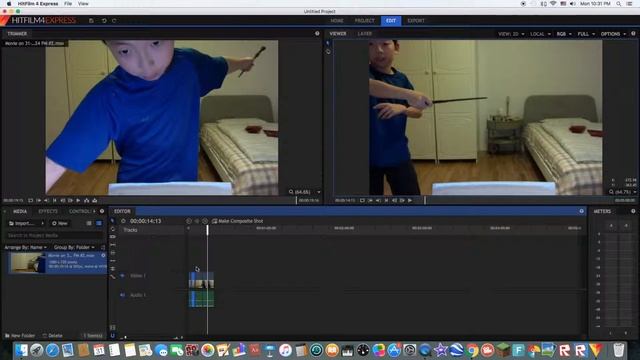Viewport: 640px width, 360px height.
Task: Open the File menu
Action: [68, 4]
